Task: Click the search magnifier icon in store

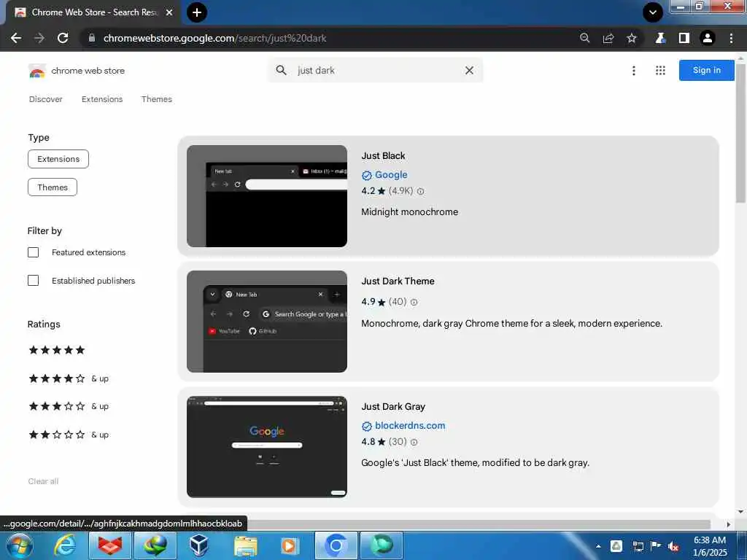Action: point(281,71)
